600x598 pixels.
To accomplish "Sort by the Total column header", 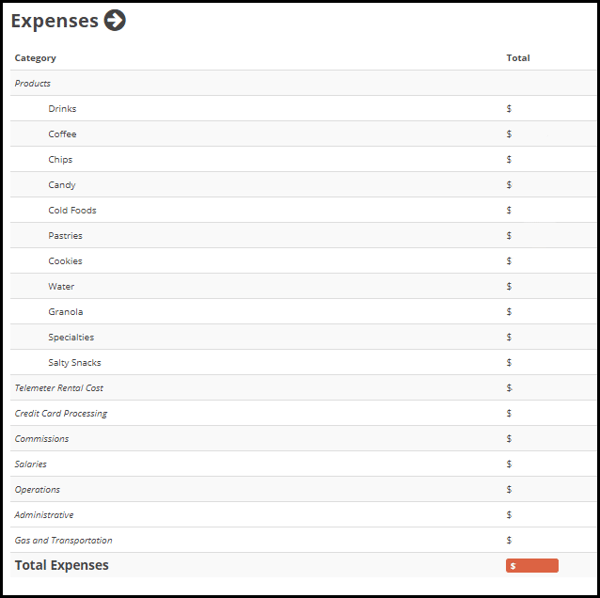I will coord(518,58).
